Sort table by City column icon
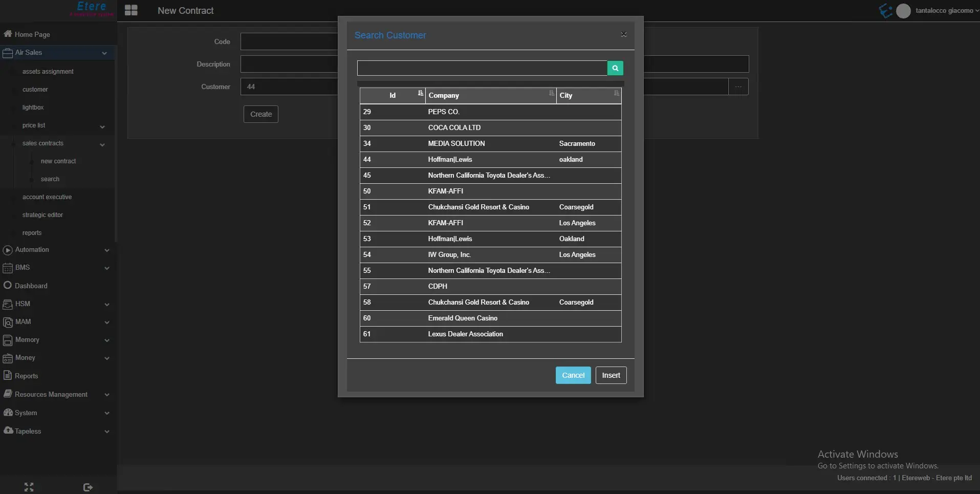This screenshot has height=494, width=980. pos(616,93)
